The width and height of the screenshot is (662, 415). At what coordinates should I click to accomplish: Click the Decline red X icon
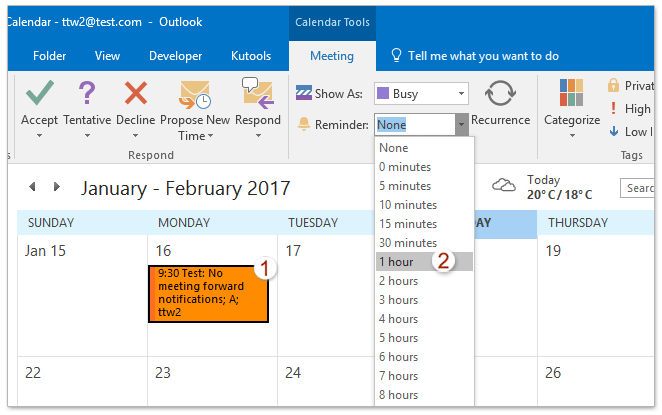coord(136,92)
